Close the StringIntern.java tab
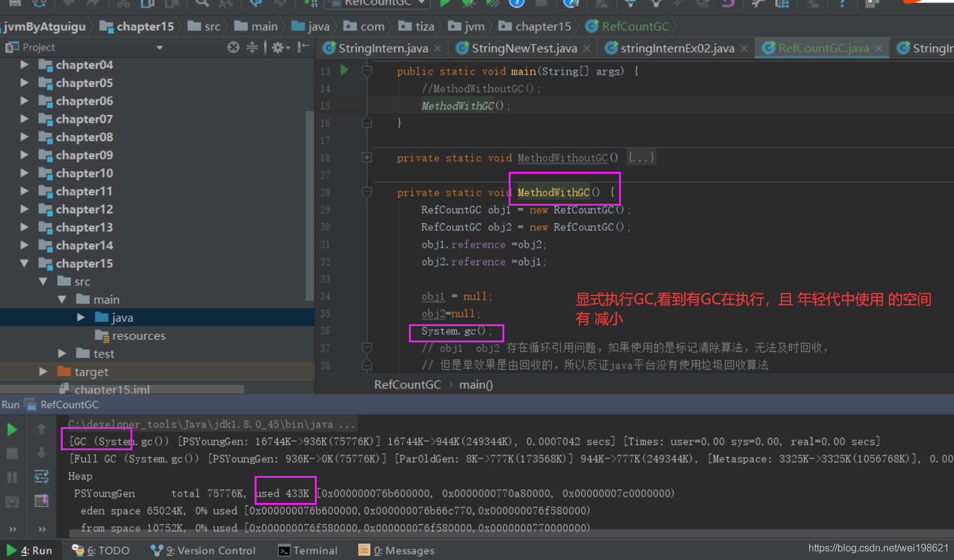Viewport: 954px width, 560px height. pyautogui.click(x=438, y=48)
